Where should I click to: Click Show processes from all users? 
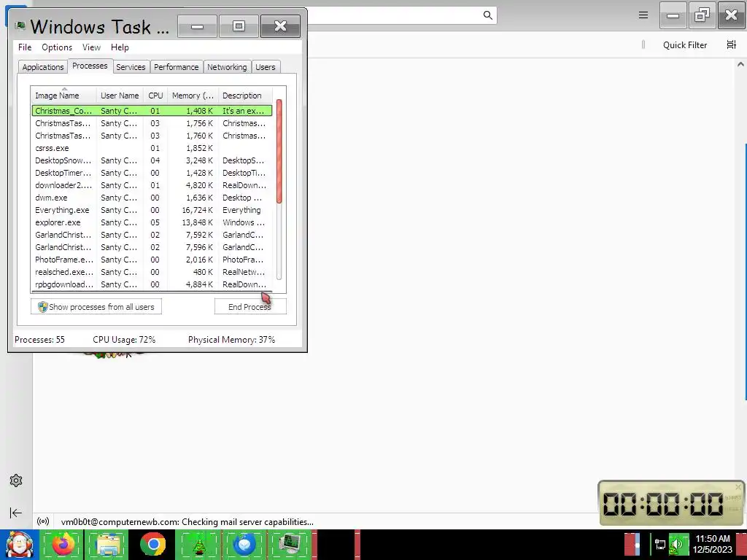pyautogui.click(x=96, y=307)
